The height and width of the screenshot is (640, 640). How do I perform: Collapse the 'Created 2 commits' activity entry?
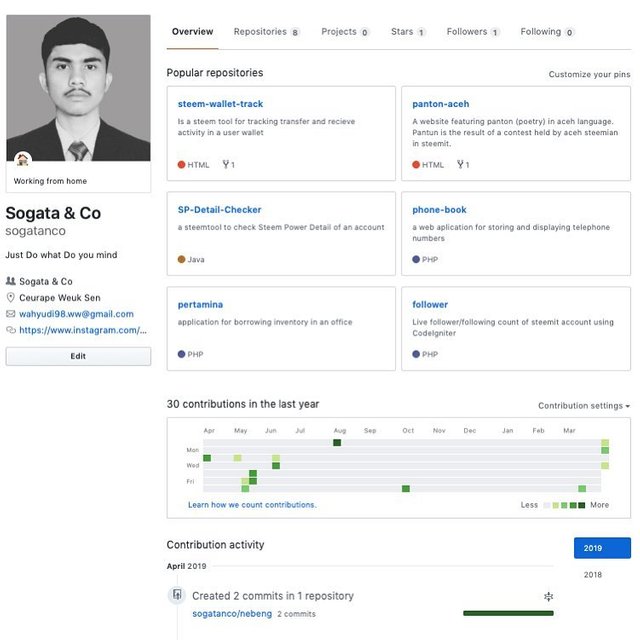coord(548,597)
